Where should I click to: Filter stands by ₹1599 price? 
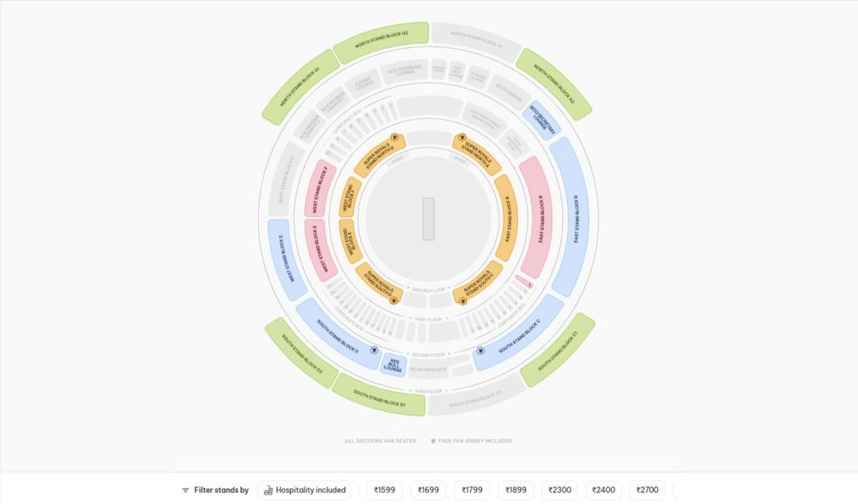[x=385, y=491]
